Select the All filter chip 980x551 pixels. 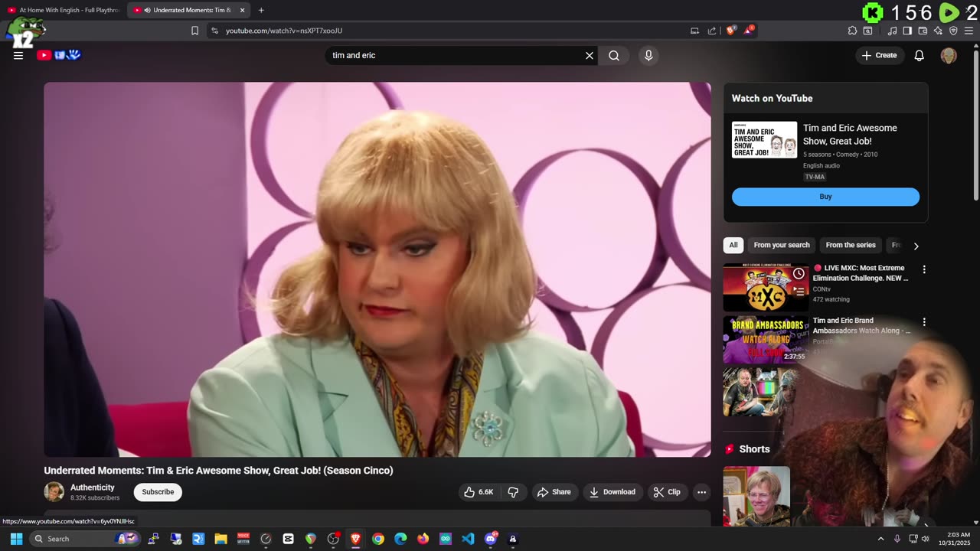click(733, 245)
